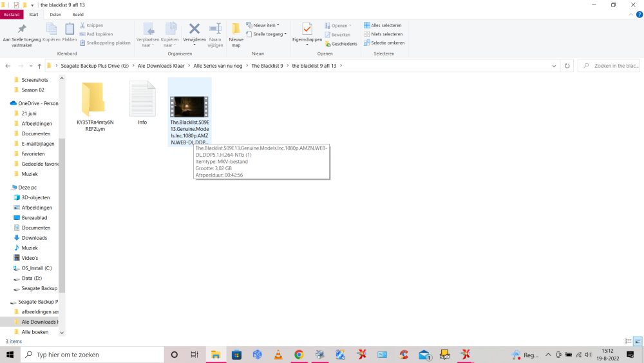This screenshot has width=644, height=363.
Task: Select the Info text file
Action: coord(142,103)
